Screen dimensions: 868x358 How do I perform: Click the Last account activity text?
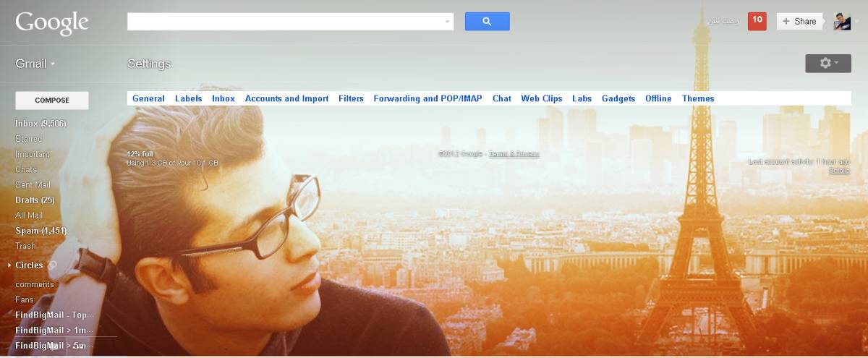pyautogui.click(x=799, y=162)
